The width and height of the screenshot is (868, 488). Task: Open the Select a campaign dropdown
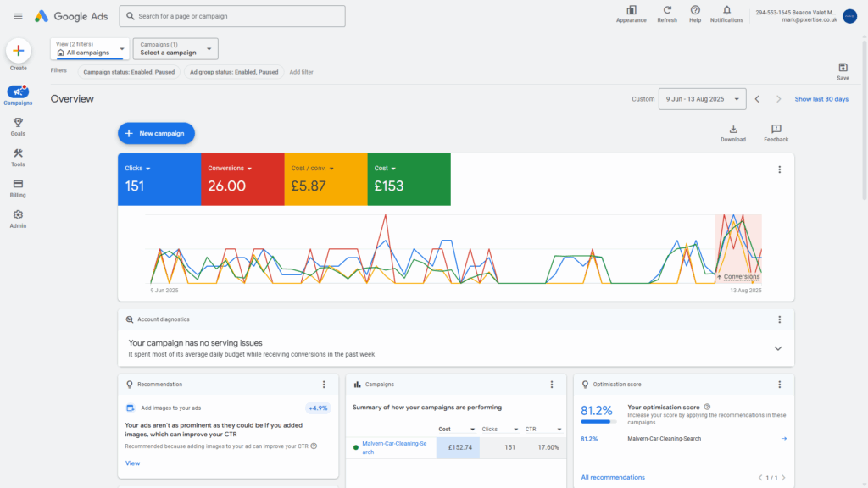[x=175, y=48]
